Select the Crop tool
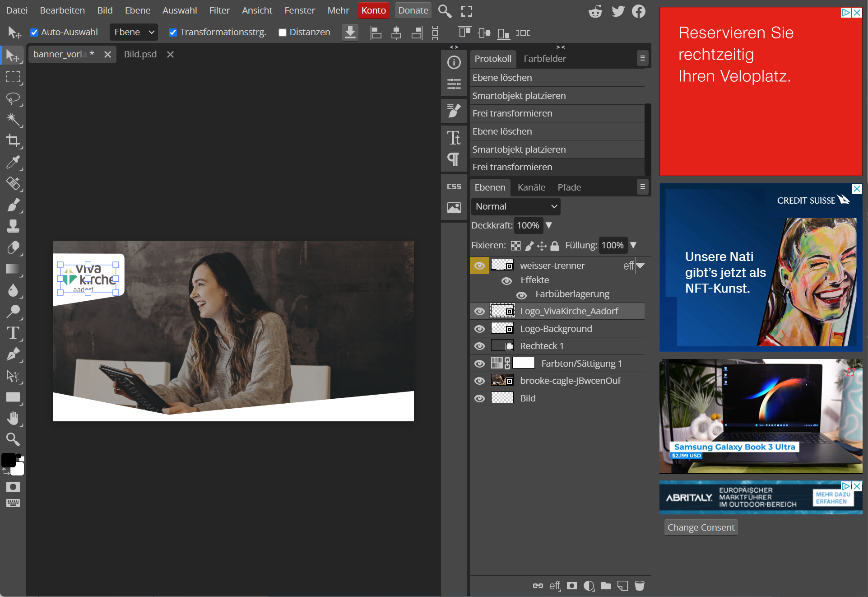The height and width of the screenshot is (597, 868). click(x=13, y=141)
